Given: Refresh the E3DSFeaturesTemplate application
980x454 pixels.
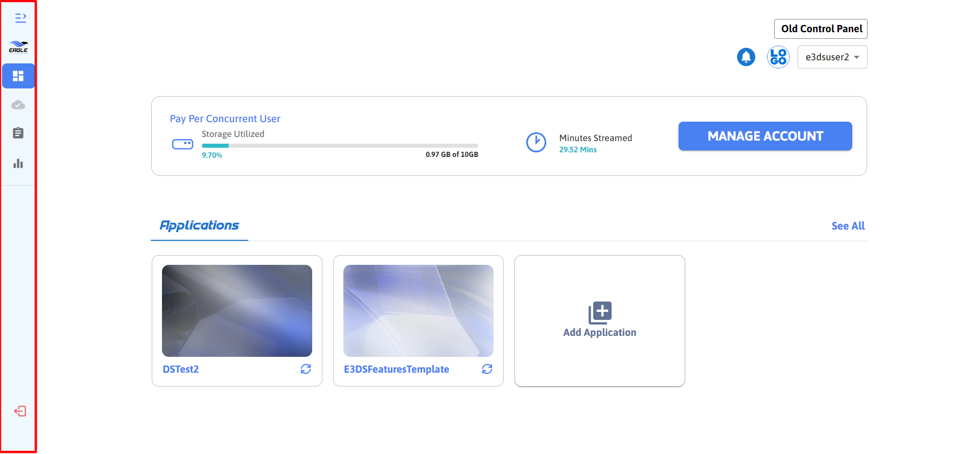Looking at the screenshot, I should [487, 369].
